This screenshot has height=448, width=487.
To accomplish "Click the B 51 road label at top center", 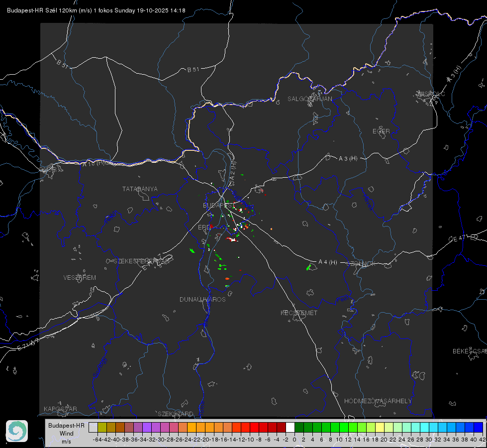I will click(193, 70).
